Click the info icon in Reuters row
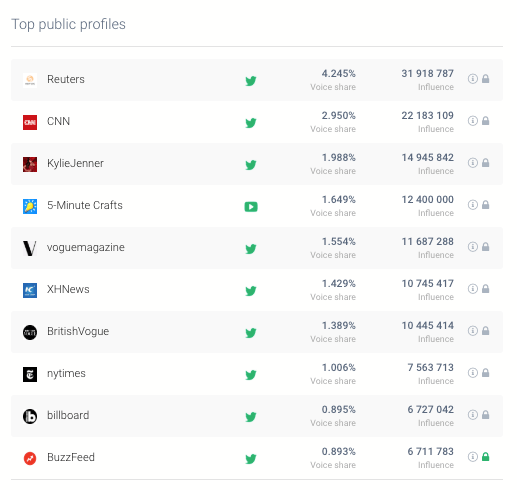The width and height of the screenshot is (517, 490). point(473,79)
